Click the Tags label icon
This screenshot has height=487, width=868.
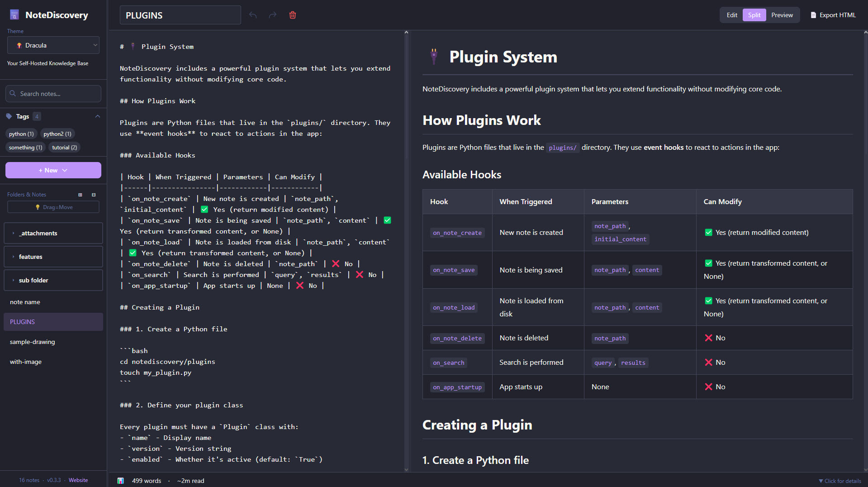tap(9, 116)
